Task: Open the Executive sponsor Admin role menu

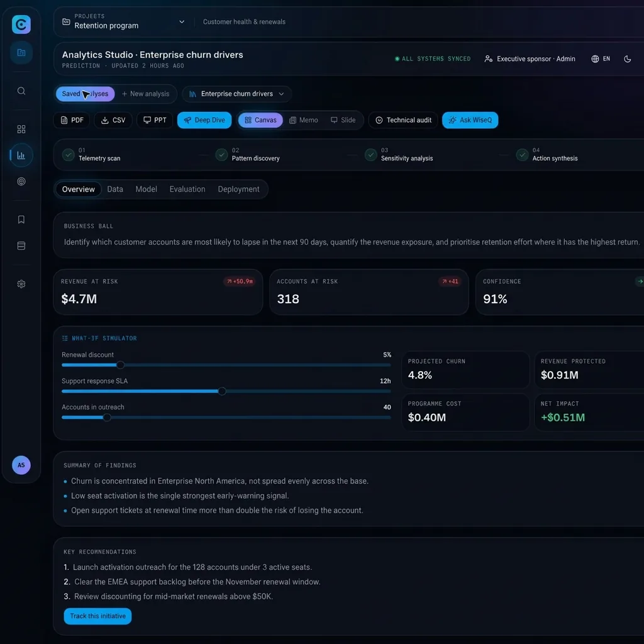Action: point(530,58)
